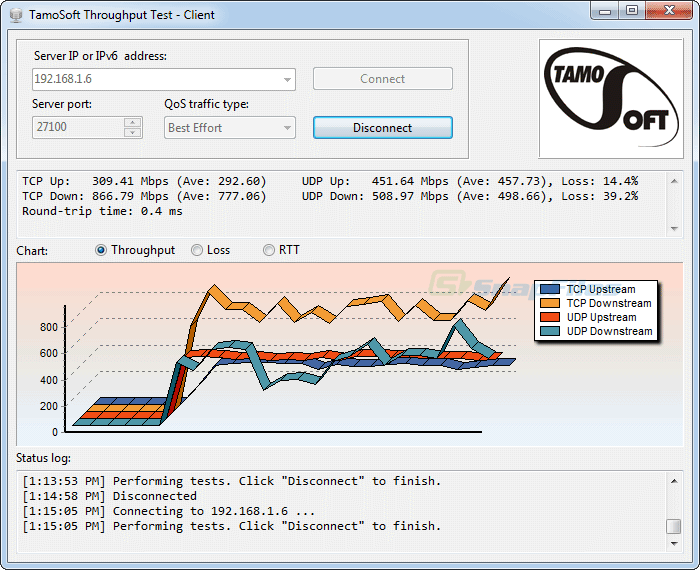Click the TamoSoft logo image
This screenshot has width=700, height=570.
[611, 99]
